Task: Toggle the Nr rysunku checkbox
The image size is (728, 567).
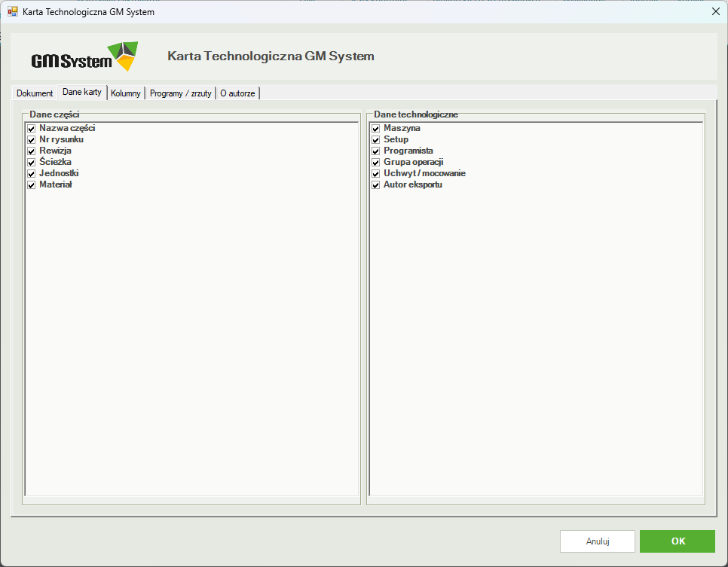Action: coord(32,139)
